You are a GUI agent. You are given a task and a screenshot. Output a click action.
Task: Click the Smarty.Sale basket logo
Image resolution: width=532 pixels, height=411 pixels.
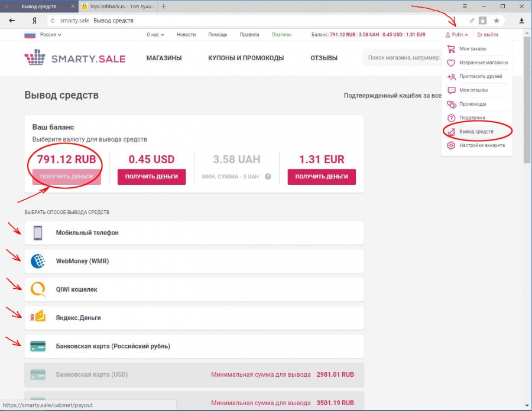click(35, 57)
